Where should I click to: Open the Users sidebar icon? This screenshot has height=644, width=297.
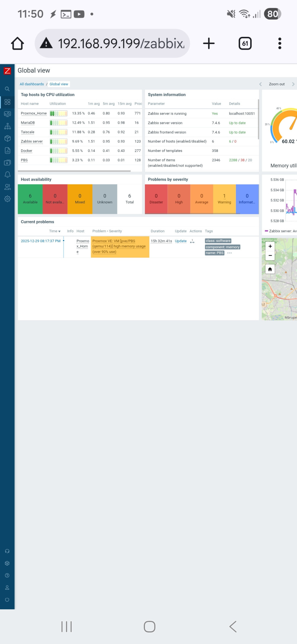pyautogui.click(x=7, y=187)
